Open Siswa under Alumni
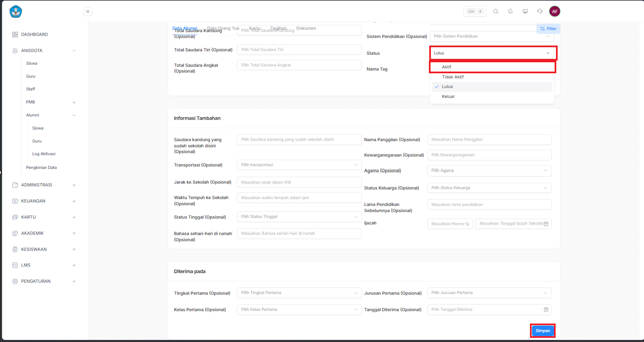This screenshot has height=342, width=644. [x=38, y=128]
